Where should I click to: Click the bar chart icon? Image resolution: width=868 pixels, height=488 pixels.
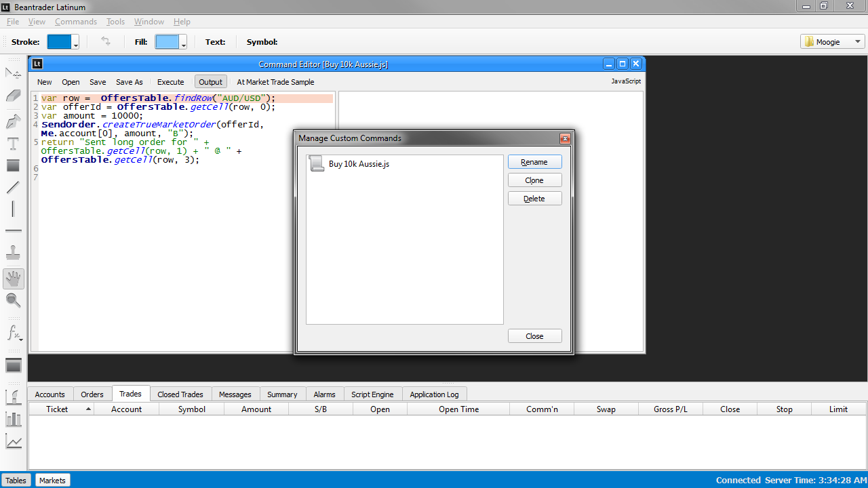(x=13, y=419)
